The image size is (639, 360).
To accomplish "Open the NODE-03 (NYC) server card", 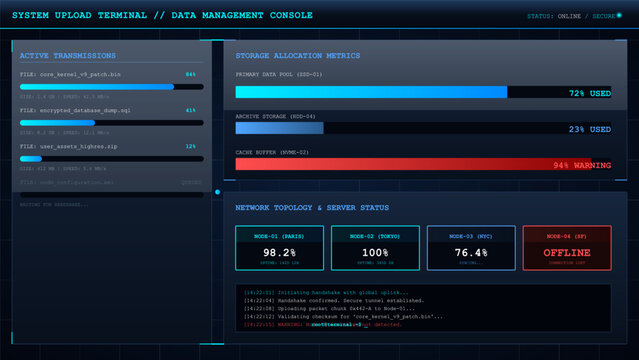I will [x=471, y=248].
